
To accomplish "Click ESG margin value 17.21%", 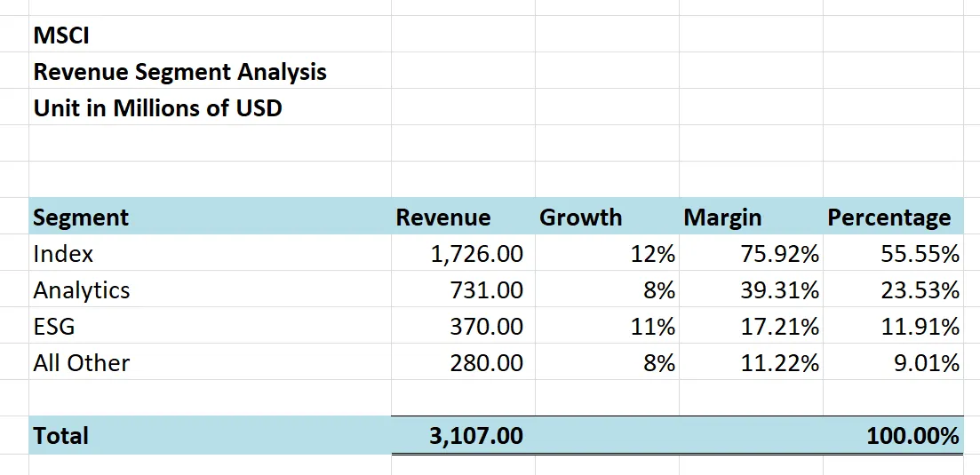I will (x=779, y=327).
